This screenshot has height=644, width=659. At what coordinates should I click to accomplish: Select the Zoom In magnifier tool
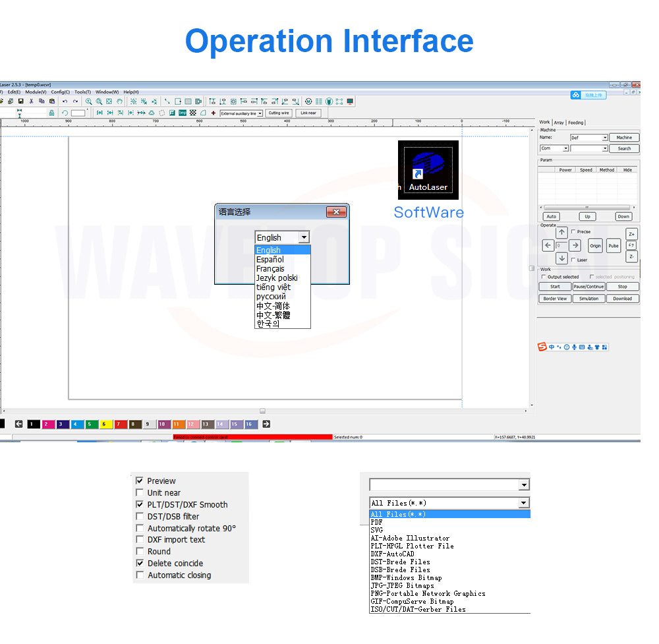tap(89, 102)
